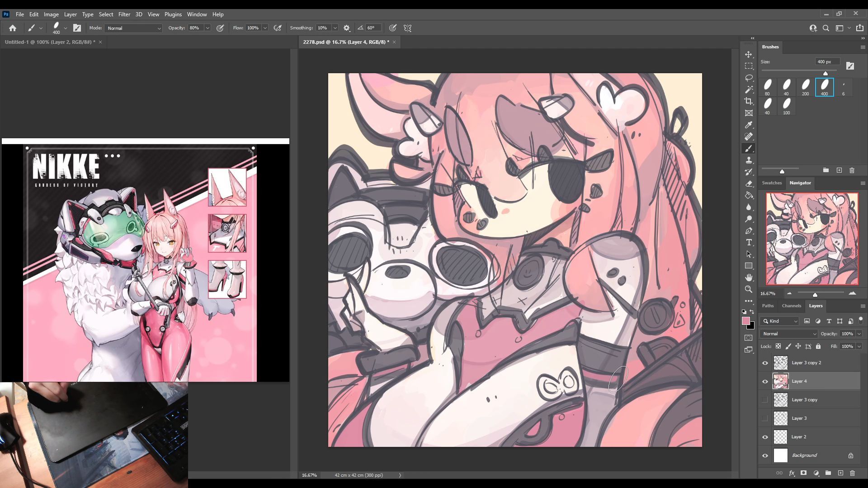This screenshot has width=868, height=488.
Task: Select the Hand tool
Action: [749, 277]
